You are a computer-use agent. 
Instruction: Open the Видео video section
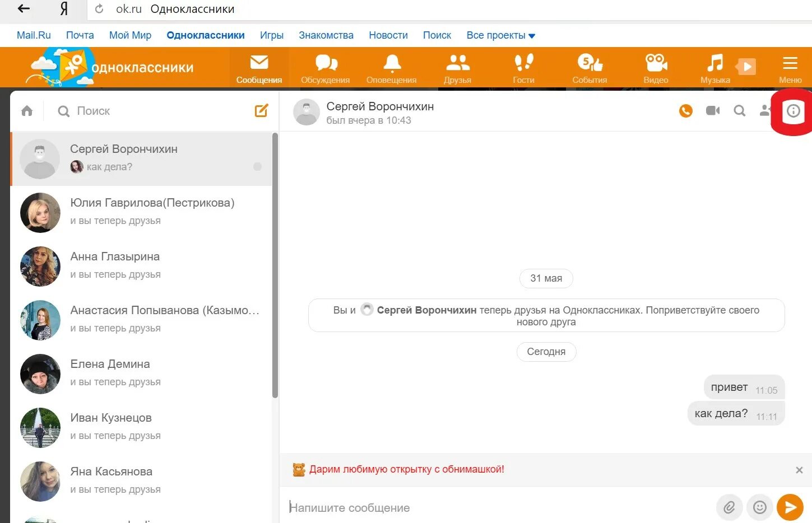[656, 68]
